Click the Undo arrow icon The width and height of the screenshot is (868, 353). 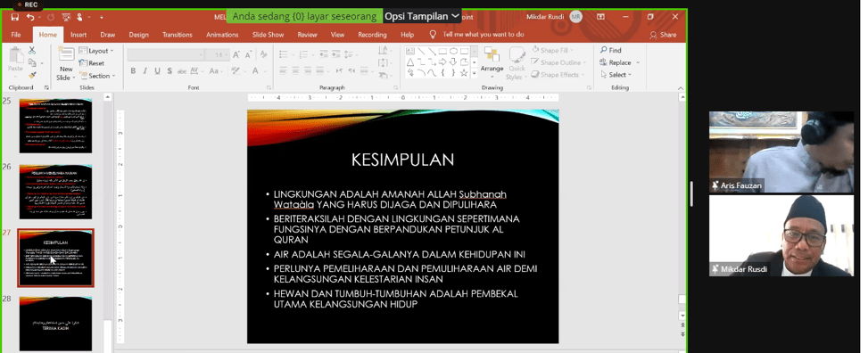click(30, 17)
